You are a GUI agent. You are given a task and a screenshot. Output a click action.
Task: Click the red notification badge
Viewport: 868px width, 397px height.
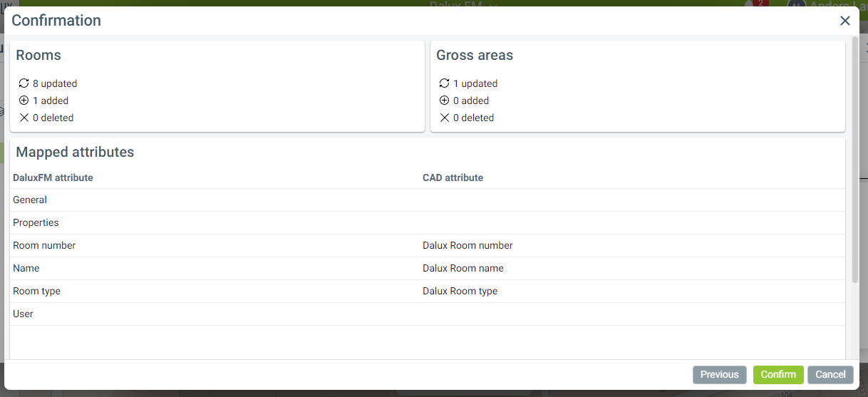[x=760, y=4]
